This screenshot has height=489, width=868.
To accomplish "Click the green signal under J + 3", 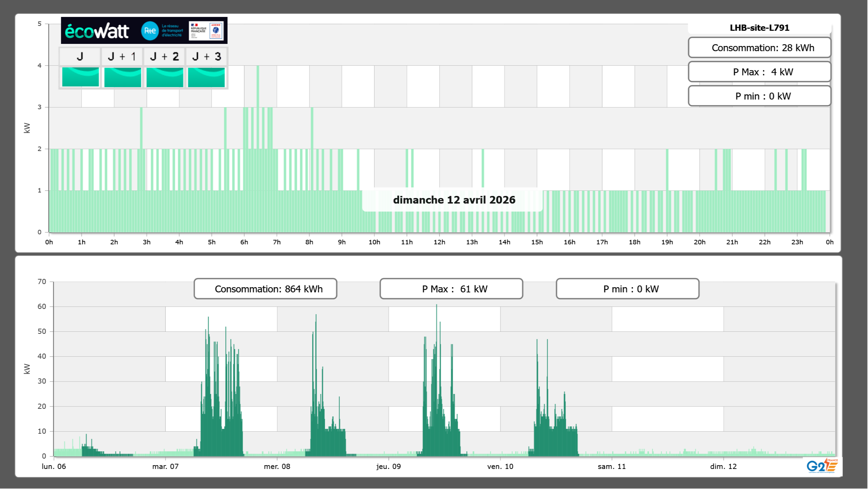I will coord(206,77).
